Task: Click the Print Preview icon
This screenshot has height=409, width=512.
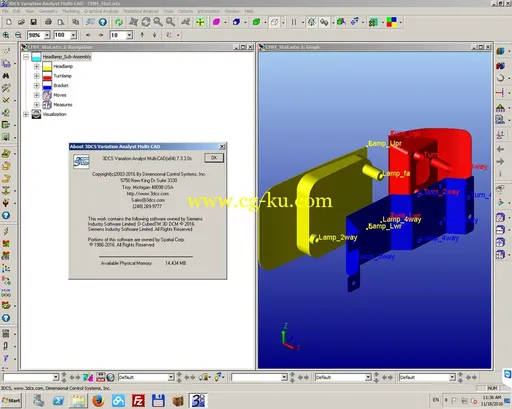Action: click(61, 22)
